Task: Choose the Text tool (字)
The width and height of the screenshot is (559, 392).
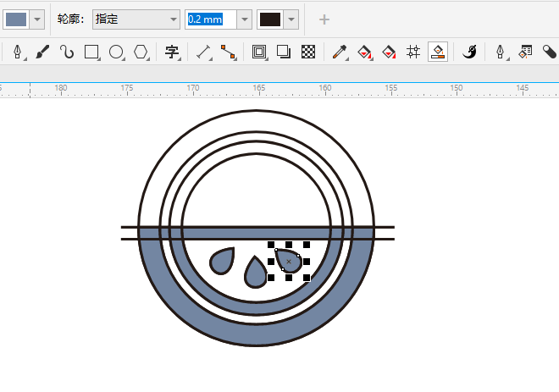Action: 171,52
